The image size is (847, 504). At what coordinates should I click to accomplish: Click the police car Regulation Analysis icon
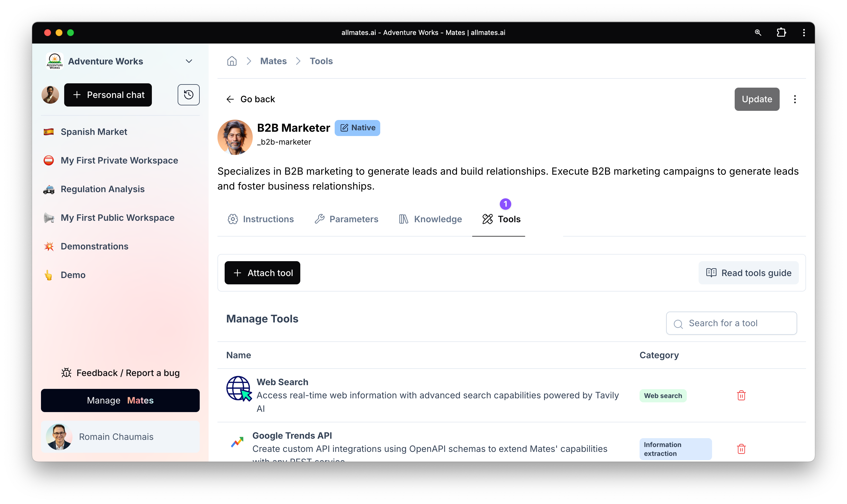(x=49, y=189)
